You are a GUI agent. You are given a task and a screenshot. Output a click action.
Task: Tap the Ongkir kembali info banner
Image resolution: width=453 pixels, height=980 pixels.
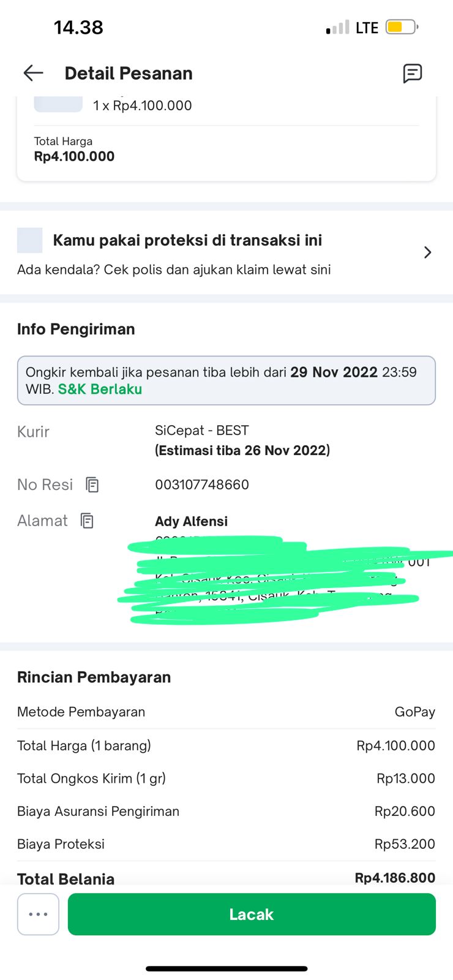point(226,380)
